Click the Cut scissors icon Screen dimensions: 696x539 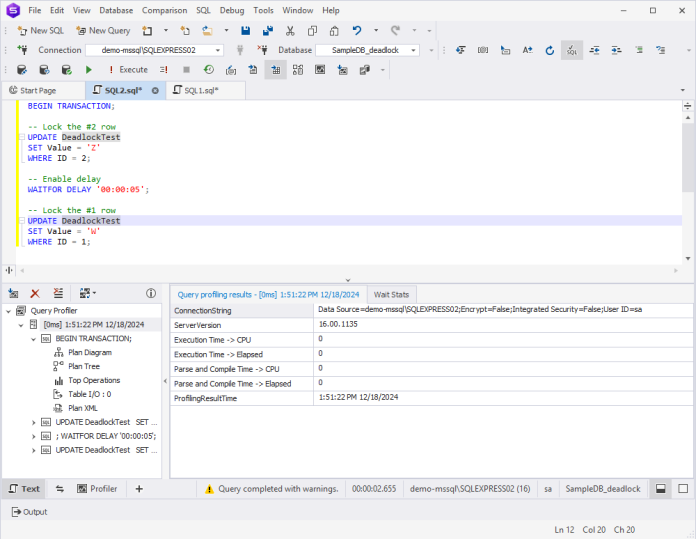290,31
